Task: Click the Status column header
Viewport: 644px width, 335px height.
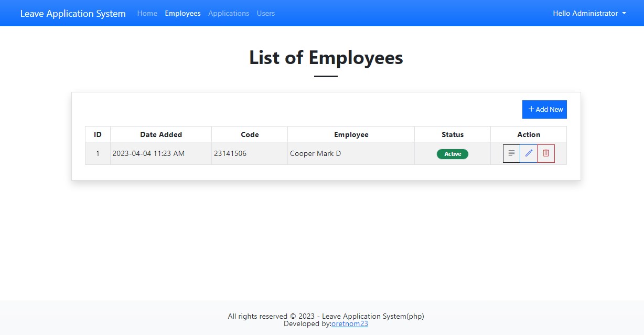Action: [453, 134]
